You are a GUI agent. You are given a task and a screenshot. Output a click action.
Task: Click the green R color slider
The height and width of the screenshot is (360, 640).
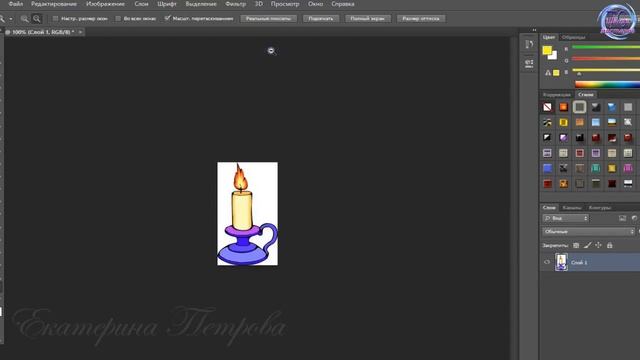pos(606,48)
